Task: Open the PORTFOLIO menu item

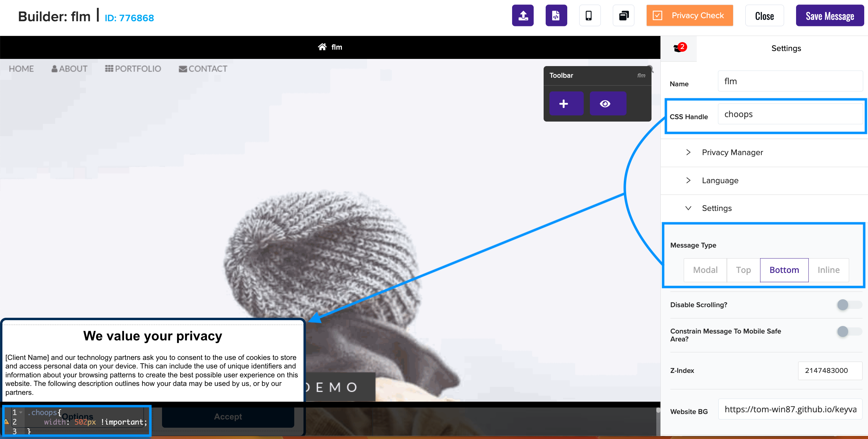Action: click(x=133, y=69)
